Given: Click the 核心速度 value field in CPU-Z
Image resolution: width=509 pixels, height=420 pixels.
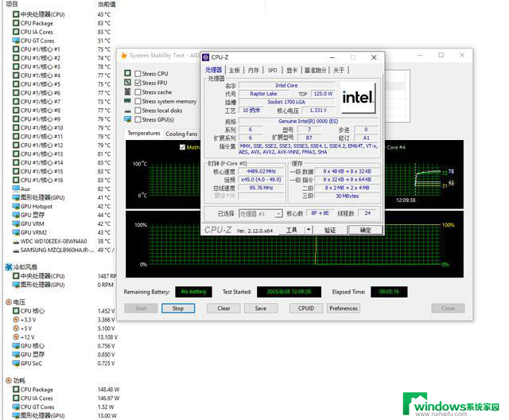Looking at the screenshot, I should 261,171.
